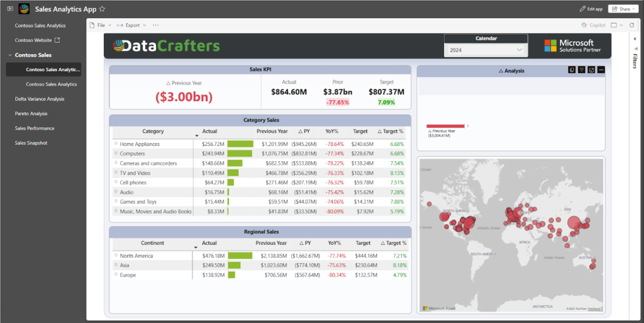Sort Category Sales by Previous Year header
644x323 pixels.
[x=272, y=132]
